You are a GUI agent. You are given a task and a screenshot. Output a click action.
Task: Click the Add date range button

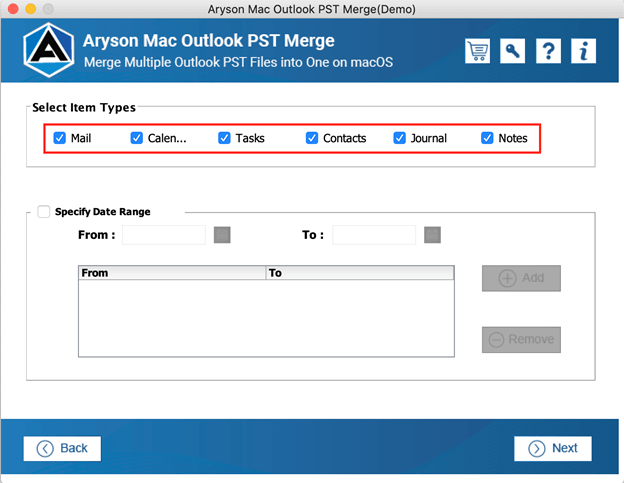[x=521, y=278]
